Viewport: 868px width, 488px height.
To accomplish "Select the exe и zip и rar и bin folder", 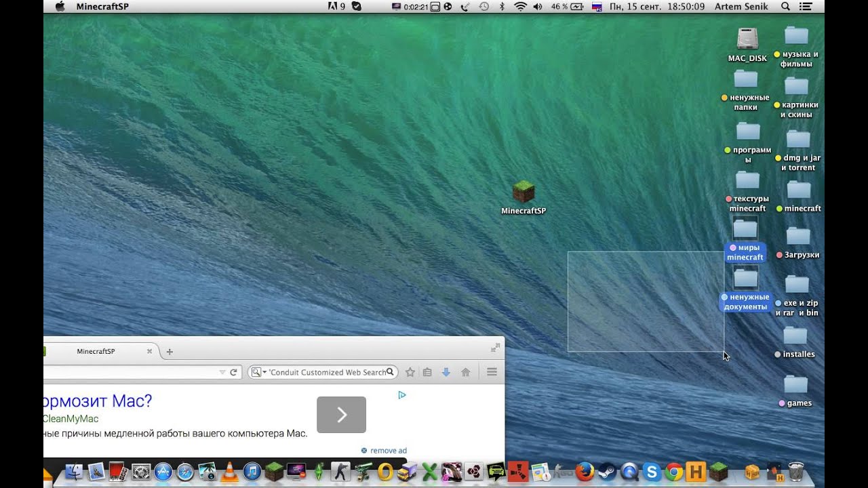I will pyautogui.click(x=797, y=296).
